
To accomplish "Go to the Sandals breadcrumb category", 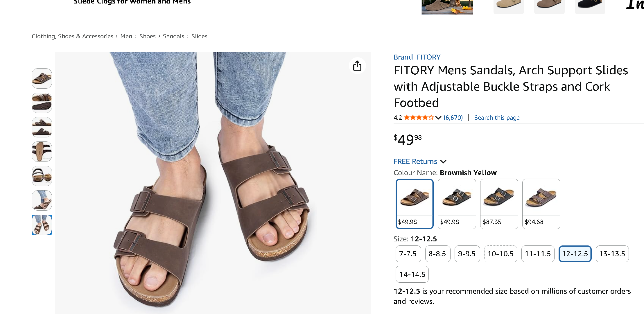I will coord(173,36).
